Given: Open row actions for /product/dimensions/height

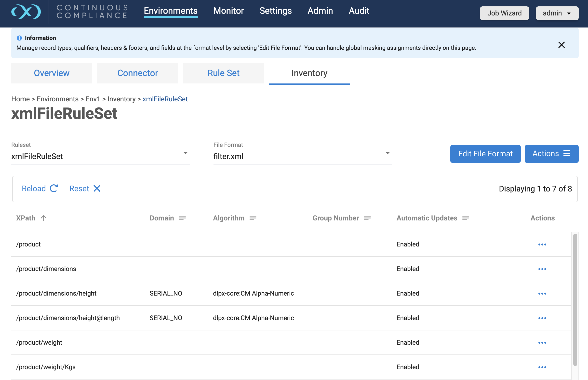Looking at the screenshot, I should pos(542,294).
